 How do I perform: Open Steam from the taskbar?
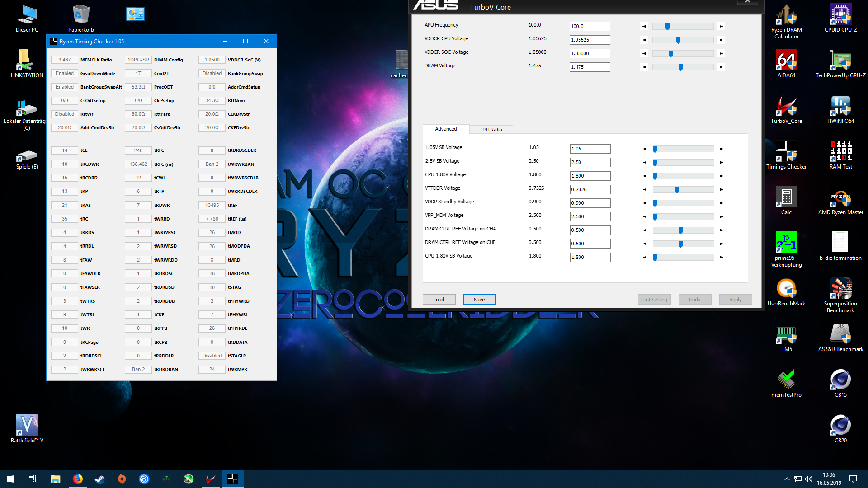click(99, 479)
